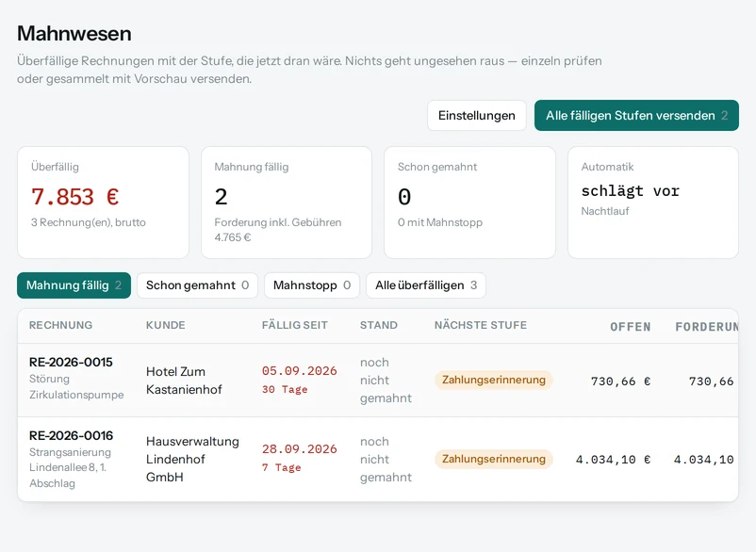Click the Automatik schlägt vor card
This screenshot has height=552, width=756.
click(x=653, y=203)
